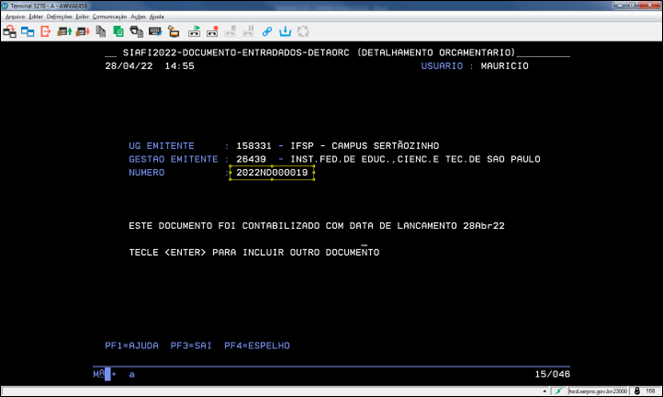Click the orange display settings icon
The image size is (663, 397).
pos(173,32)
